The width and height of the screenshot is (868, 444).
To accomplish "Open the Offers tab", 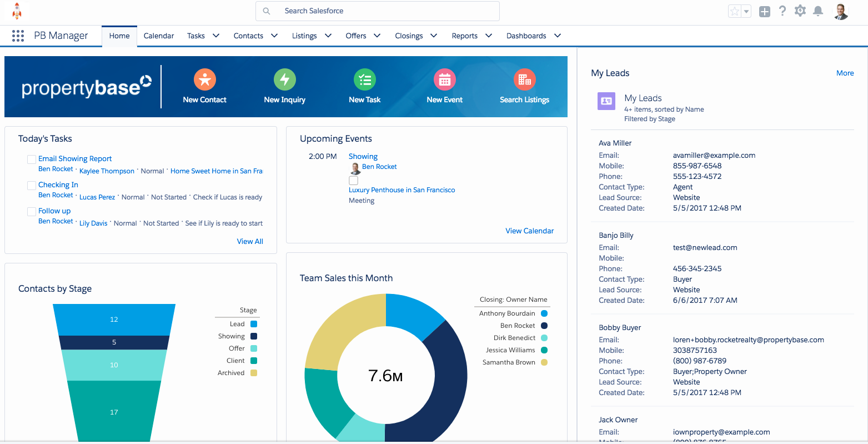I will click(356, 36).
